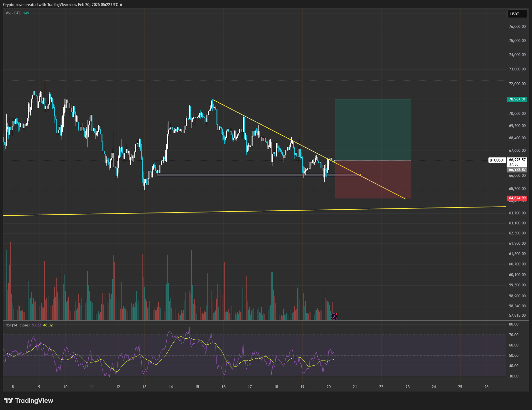Click date 18 on the time axis
This screenshot has width=532, height=410.
(x=276, y=387)
